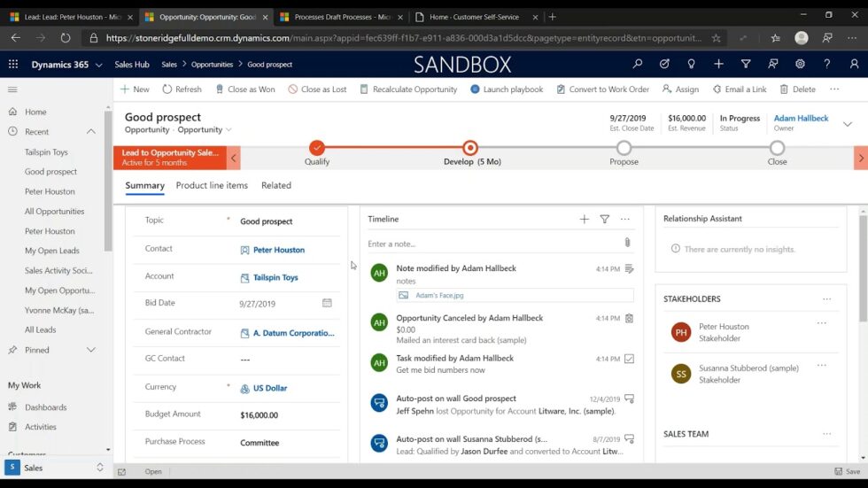The height and width of the screenshot is (488, 868).
Task: Open the Tailspin Toys account link
Action: [x=275, y=278]
